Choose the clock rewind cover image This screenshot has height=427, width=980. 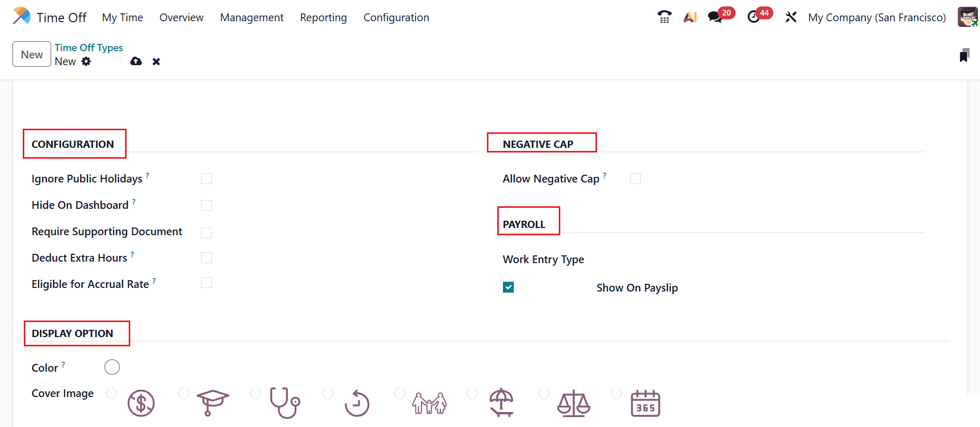tap(357, 403)
